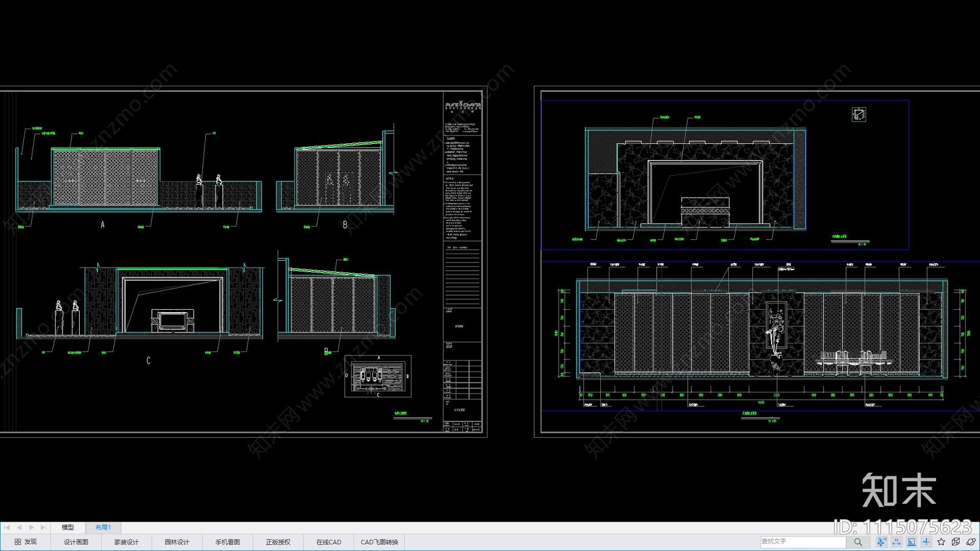Click the elevation label B beside the upper right elevation
The width and height of the screenshot is (980, 551).
[345, 225]
